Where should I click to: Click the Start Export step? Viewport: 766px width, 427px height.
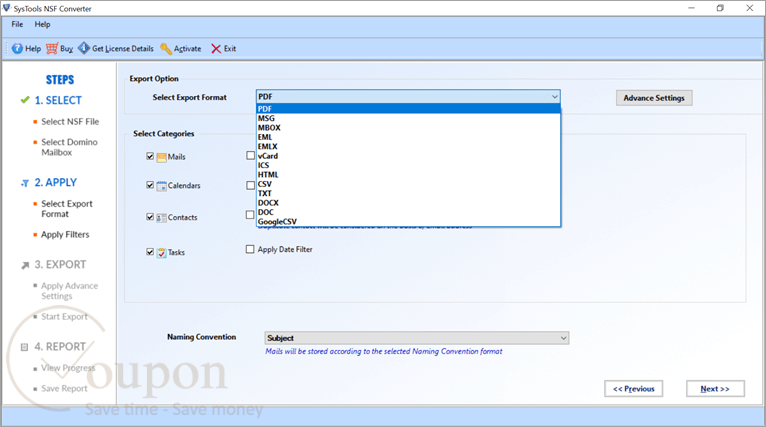pyautogui.click(x=64, y=317)
